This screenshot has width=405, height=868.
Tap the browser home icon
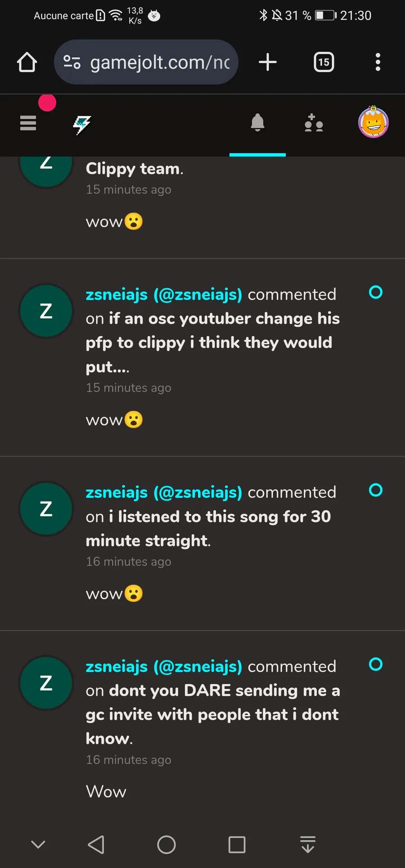point(27,62)
